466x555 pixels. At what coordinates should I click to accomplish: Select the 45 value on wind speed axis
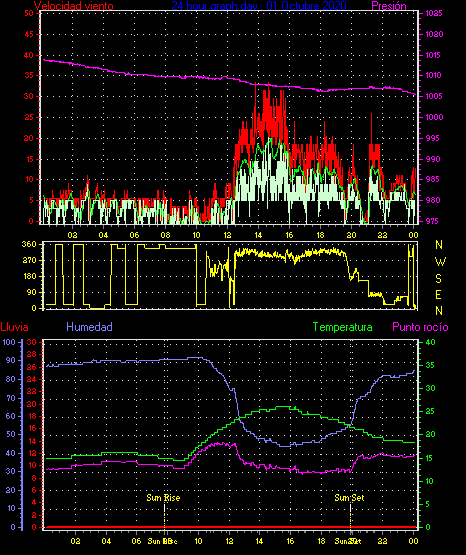[29, 34]
